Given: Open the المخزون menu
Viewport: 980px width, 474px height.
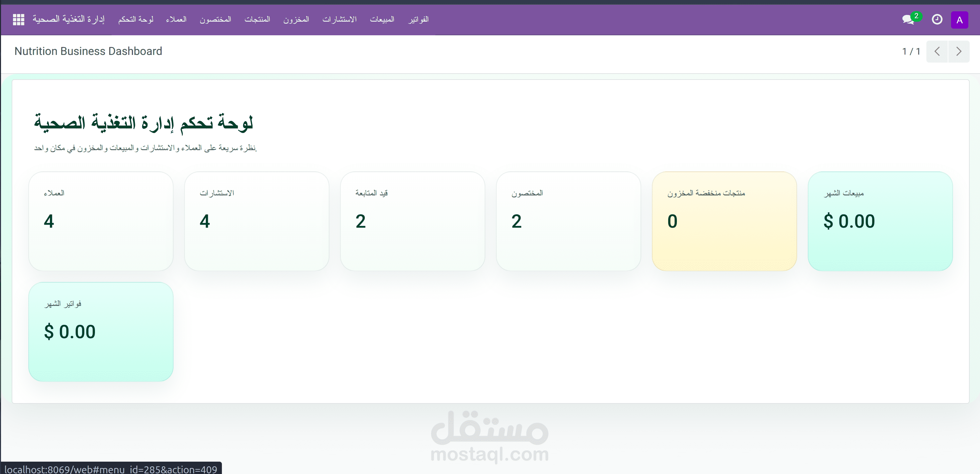Looking at the screenshot, I should 296,19.
